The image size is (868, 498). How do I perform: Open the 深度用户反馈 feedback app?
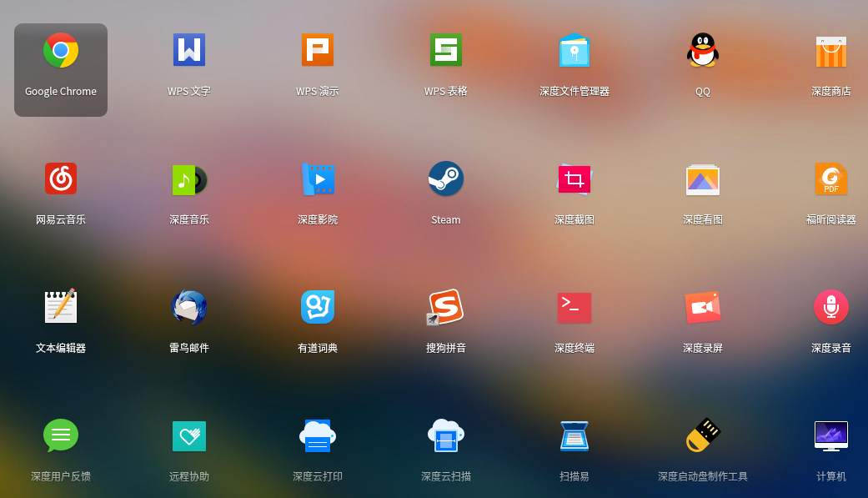61,435
